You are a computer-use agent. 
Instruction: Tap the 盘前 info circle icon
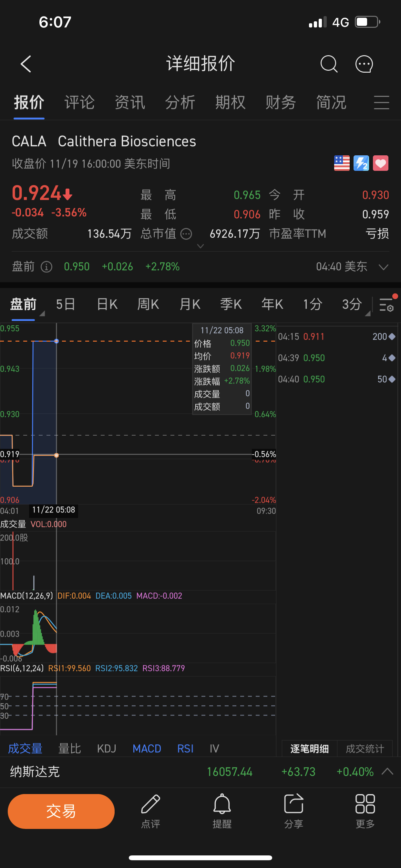click(46, 267)
